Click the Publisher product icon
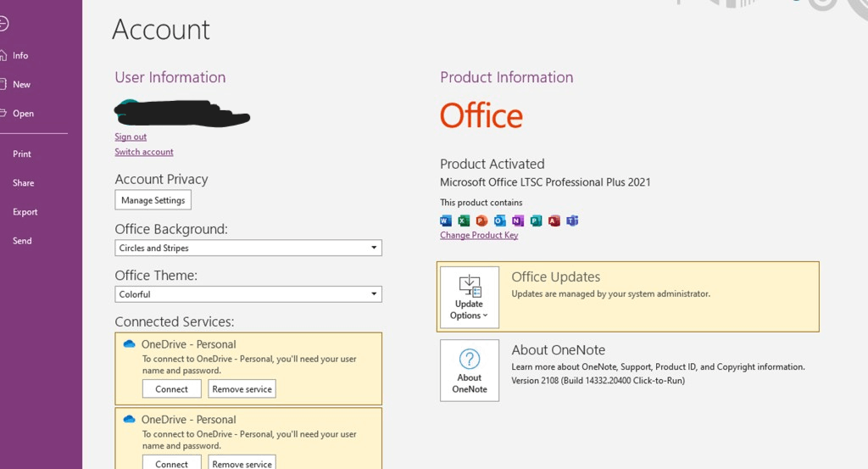This screenshot has width=868, height=469. tap(536, 221)
